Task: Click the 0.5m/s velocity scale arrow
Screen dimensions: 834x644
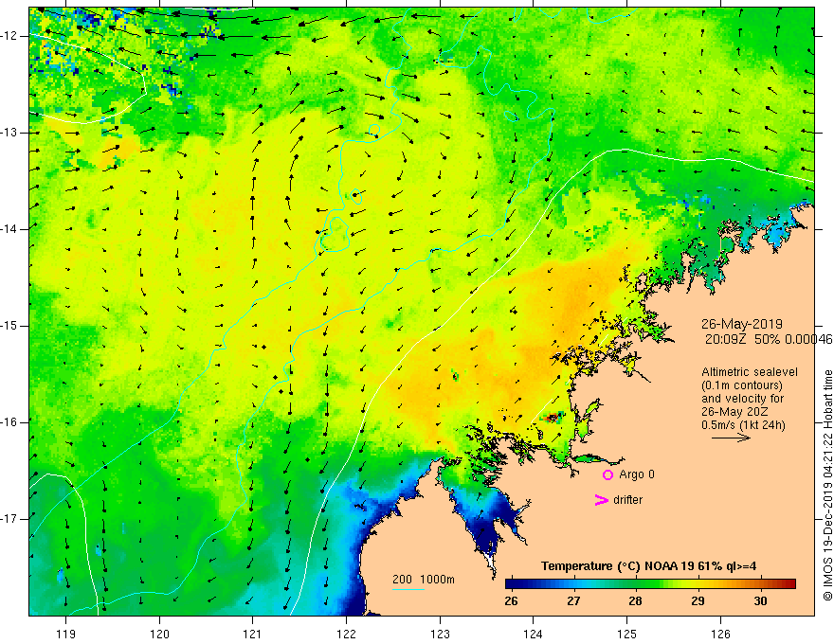Action: point(731,438)
